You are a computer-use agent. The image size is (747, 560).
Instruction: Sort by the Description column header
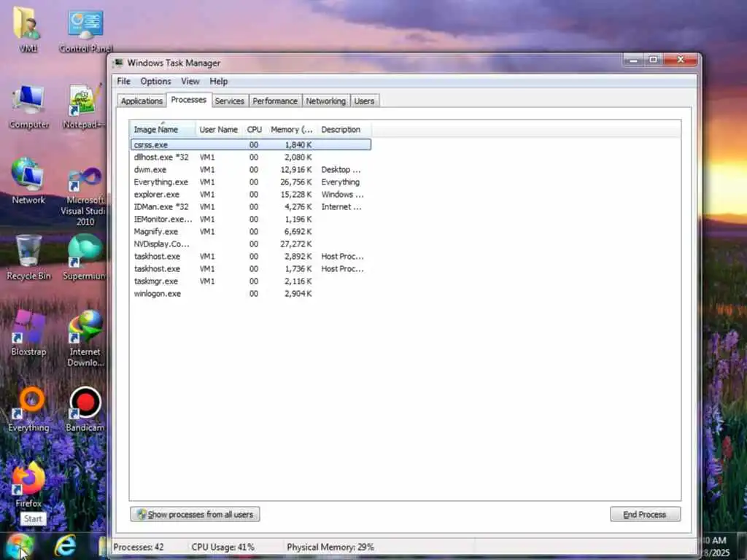pyautogui.click(x=344, y=130)
